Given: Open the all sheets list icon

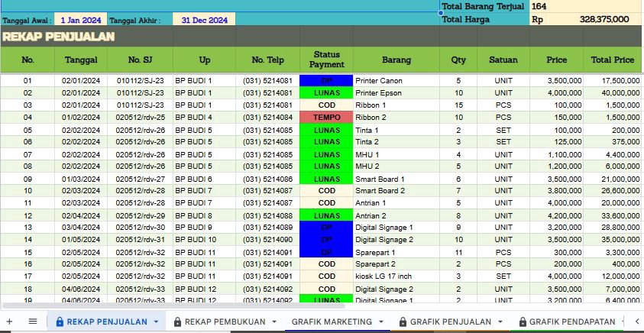Looking at the screenshot, I should [x=33, y=322].
